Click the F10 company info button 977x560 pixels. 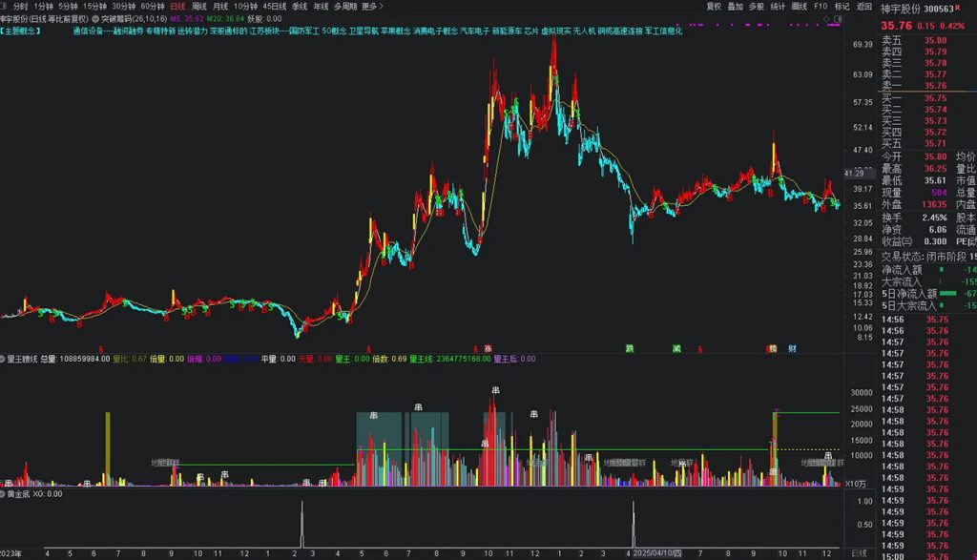(x=821, y=7)
